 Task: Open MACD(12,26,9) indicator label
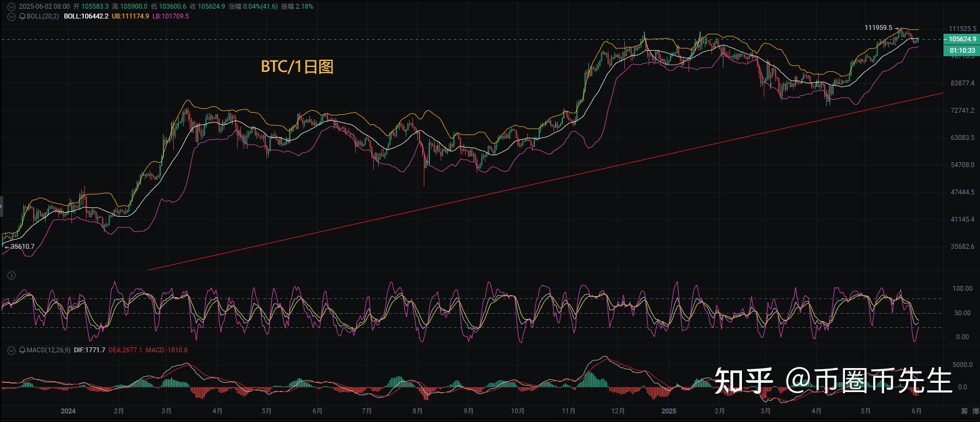tap(48, 350)
